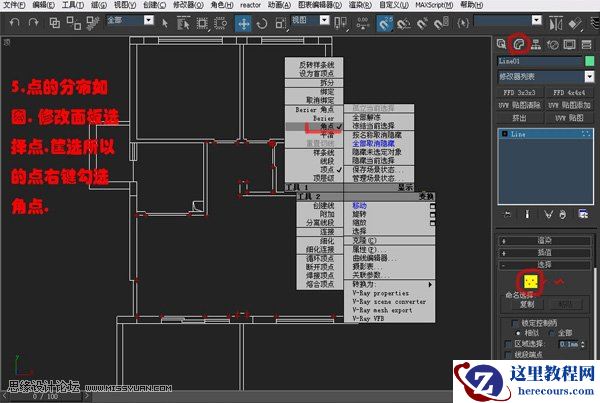Open the Hierarchy command panel tab

[x=536, y=44]
